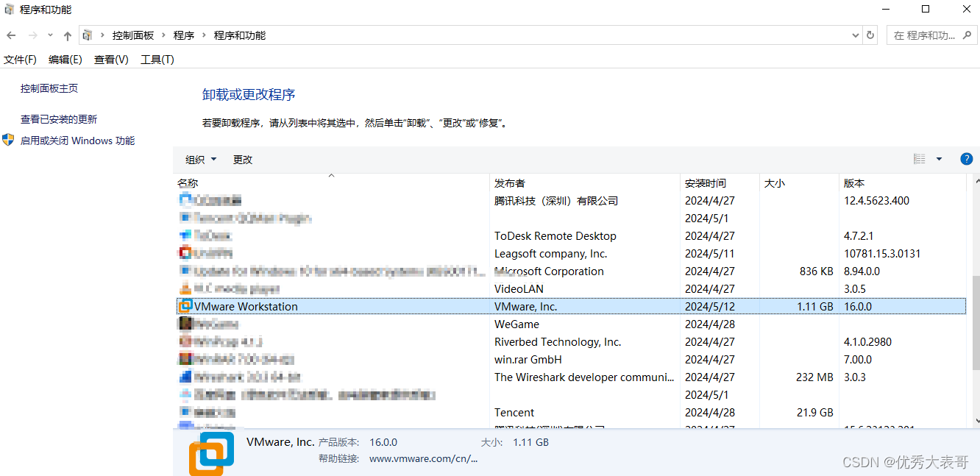Select publisher win.rar GmbH
Screen dimensions: 980x476
click(528, 360)
